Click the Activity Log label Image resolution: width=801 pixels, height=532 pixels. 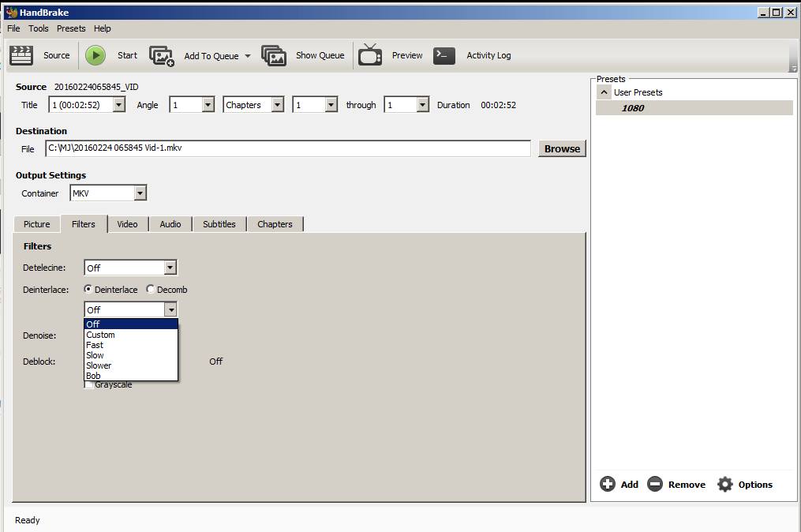coord(488,55)
